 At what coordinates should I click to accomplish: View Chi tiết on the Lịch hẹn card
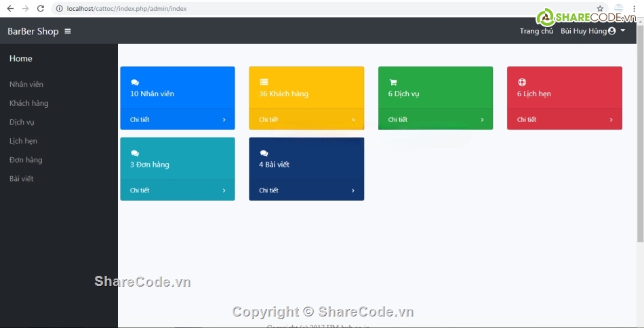pos(527,120)
